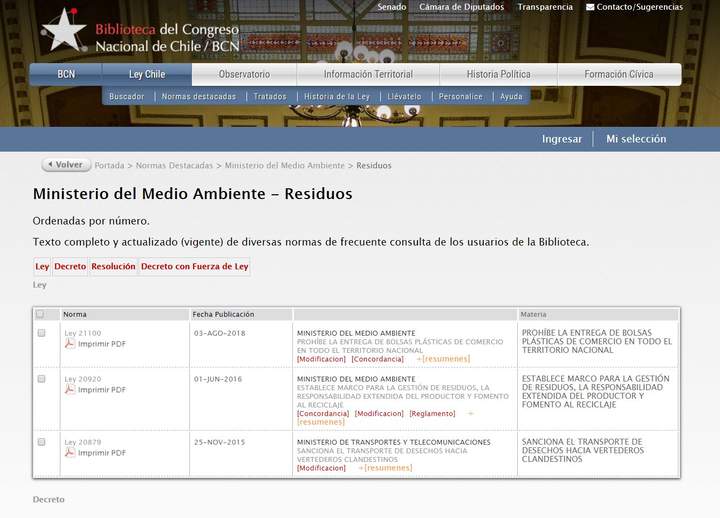Click the PDF icon for Ley 21100

pyautogui.click(x=70, y=344)
